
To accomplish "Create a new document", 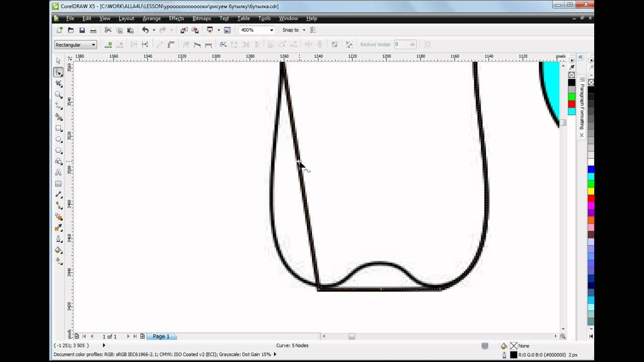I will coord(60,30).
